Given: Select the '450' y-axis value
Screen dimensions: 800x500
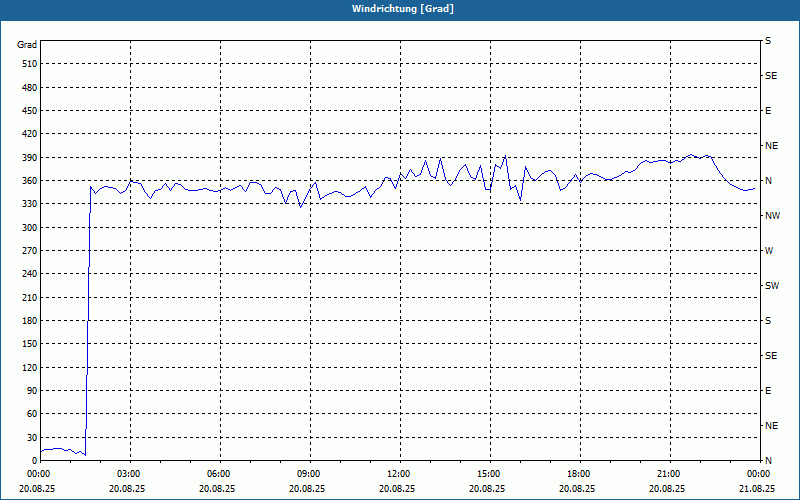Looking at the screenshot, I should 30,111.
